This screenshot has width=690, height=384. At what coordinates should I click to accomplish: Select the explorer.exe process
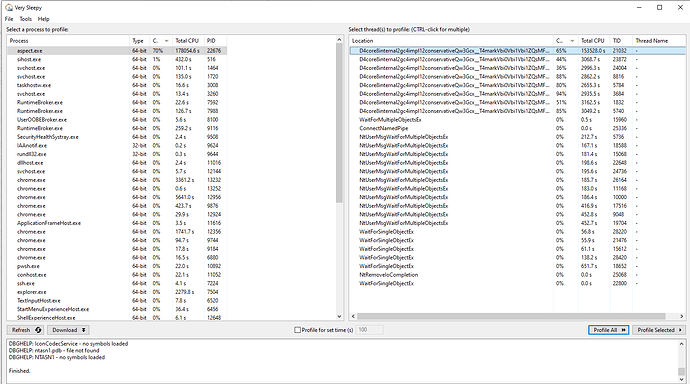point(117,292)
